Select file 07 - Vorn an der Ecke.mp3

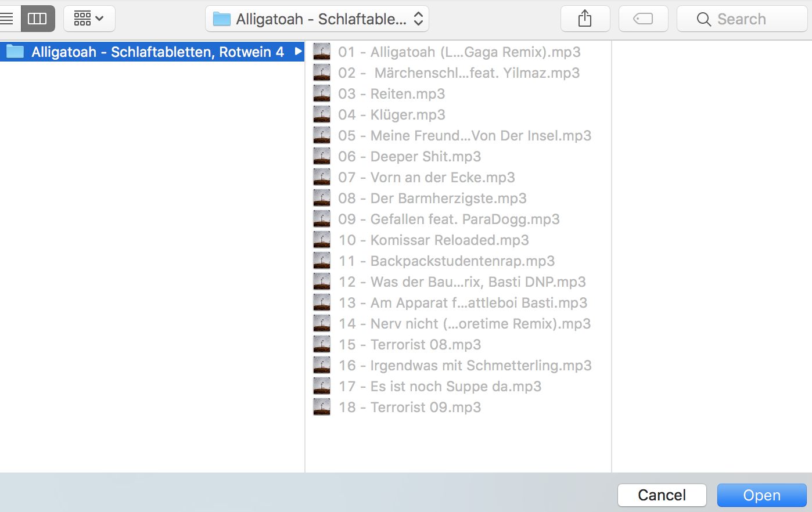(459, 177)
